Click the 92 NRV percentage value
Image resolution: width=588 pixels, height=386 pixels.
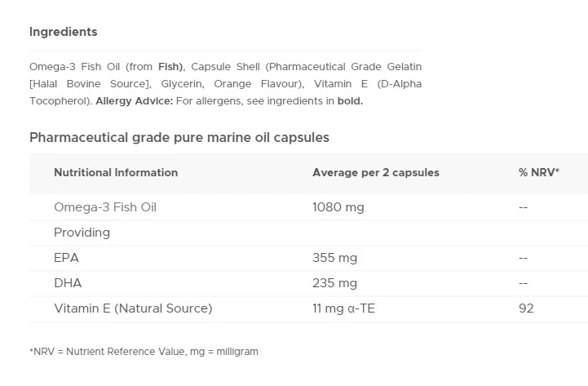click(x=525, y=308)
